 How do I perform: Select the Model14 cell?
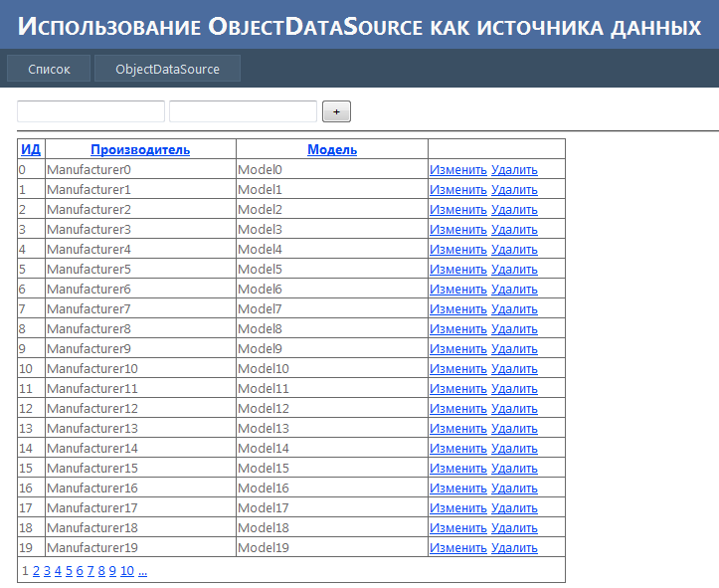tap(332, 448)
